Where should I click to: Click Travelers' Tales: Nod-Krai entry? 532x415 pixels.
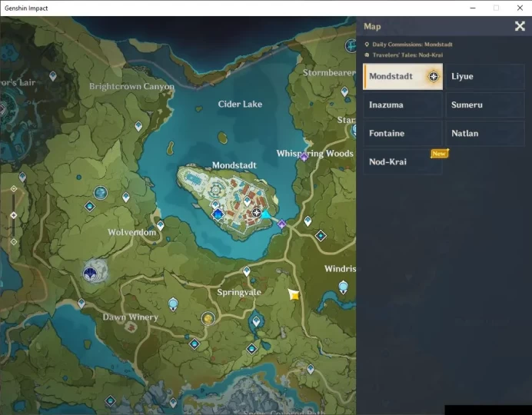coord(404,55)
